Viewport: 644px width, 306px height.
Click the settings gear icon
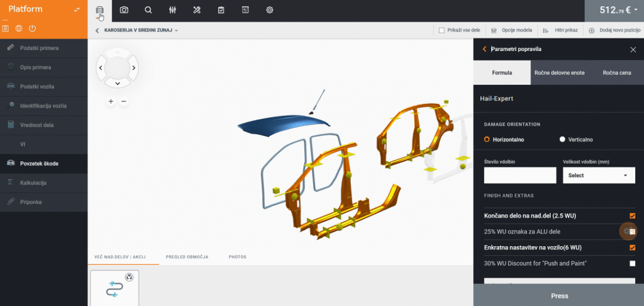270,10
